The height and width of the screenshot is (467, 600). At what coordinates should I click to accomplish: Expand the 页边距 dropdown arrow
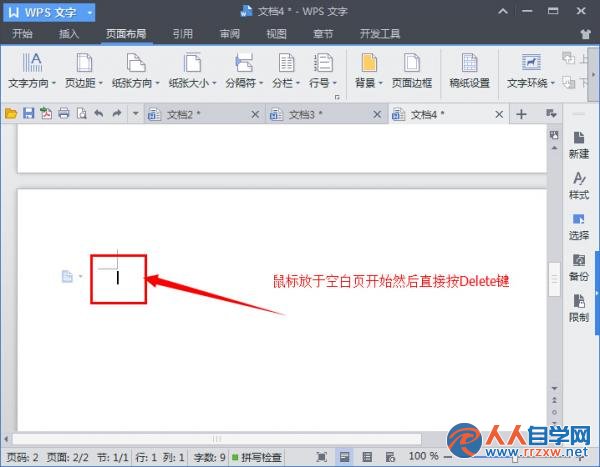tap(101, 83)
